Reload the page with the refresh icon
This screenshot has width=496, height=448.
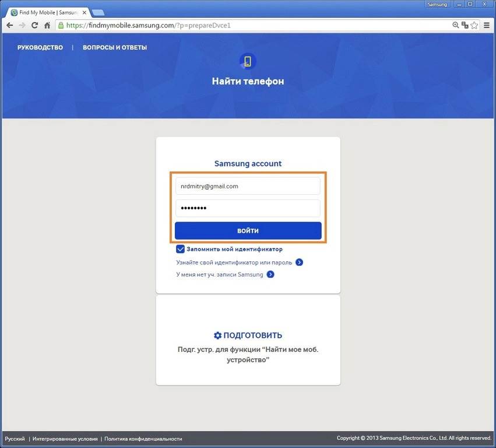35,26
